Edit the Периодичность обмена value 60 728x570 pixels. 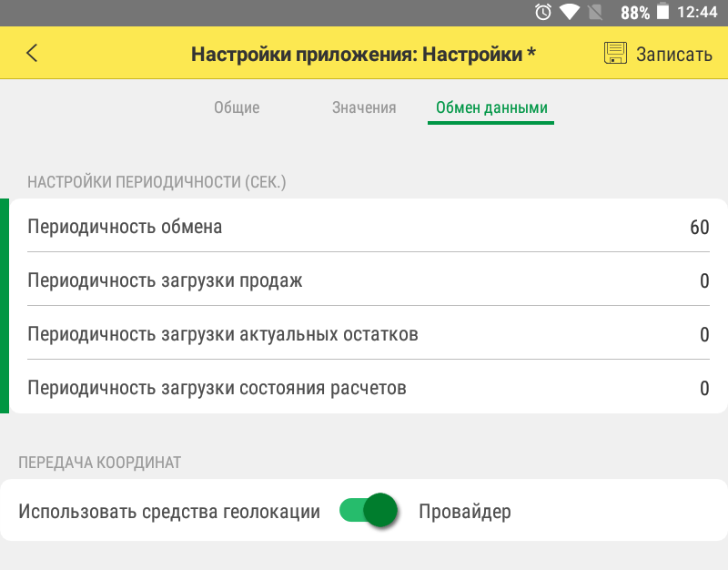coord(699,227)
